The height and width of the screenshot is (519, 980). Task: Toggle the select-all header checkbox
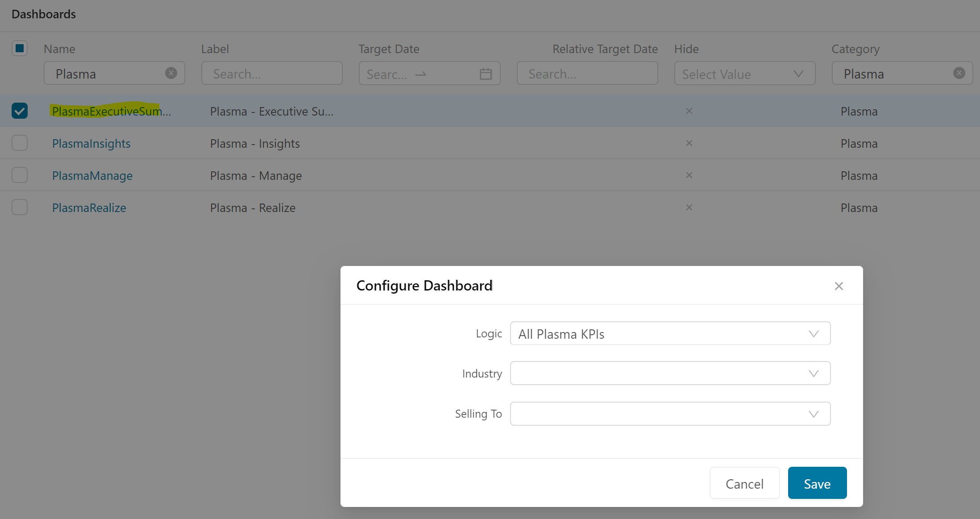click(20, 48)
